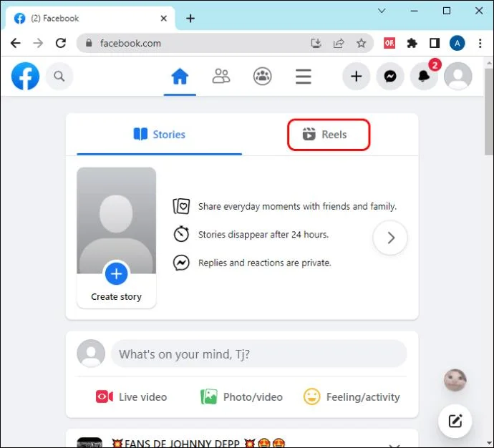Click the page vertical scrollbar thumb

click(x=489, y=112)
